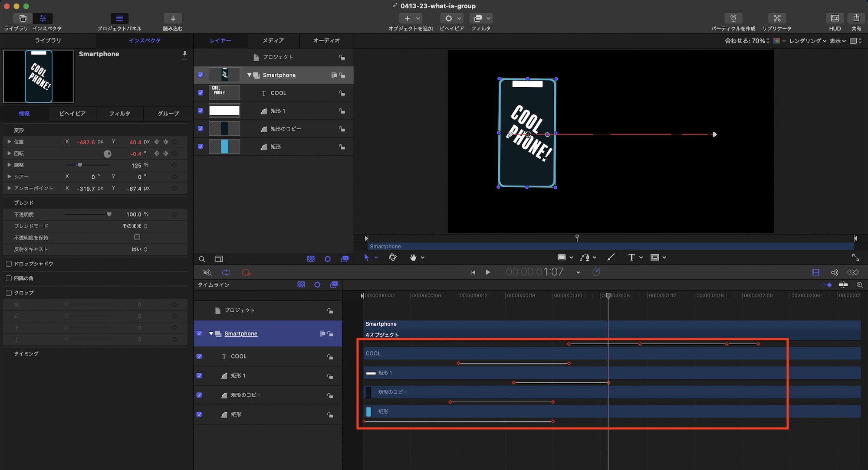Screen dimensions: 868x470
Task: Select the hand pan tool
Action: [x=413, y=258]
